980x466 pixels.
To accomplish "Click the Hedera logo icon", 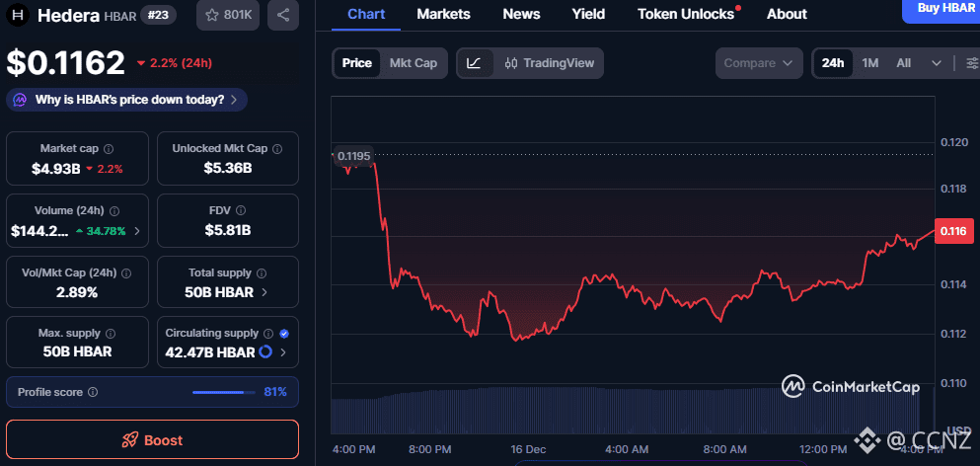I will [x=19, y=16].
